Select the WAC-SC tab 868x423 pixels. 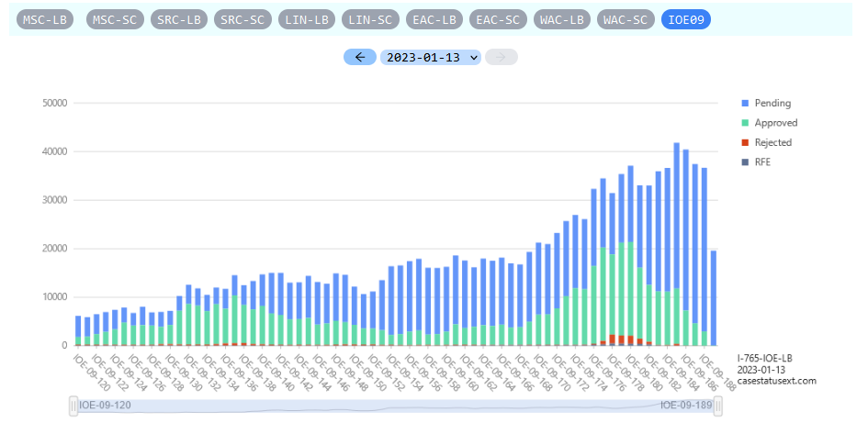626,19
